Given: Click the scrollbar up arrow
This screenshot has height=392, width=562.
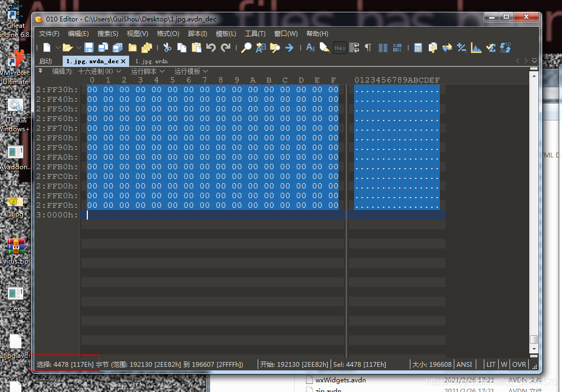Looking at the screenshot, I should point(534,77).
